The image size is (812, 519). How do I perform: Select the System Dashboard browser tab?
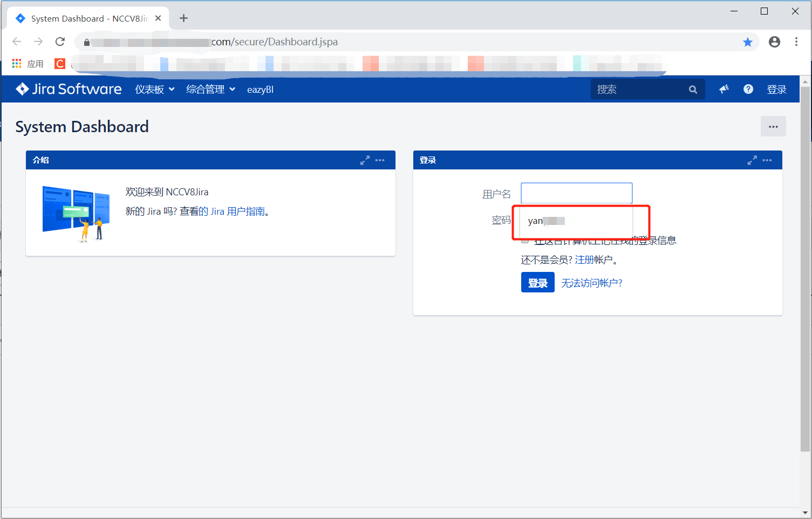[88, 18]
